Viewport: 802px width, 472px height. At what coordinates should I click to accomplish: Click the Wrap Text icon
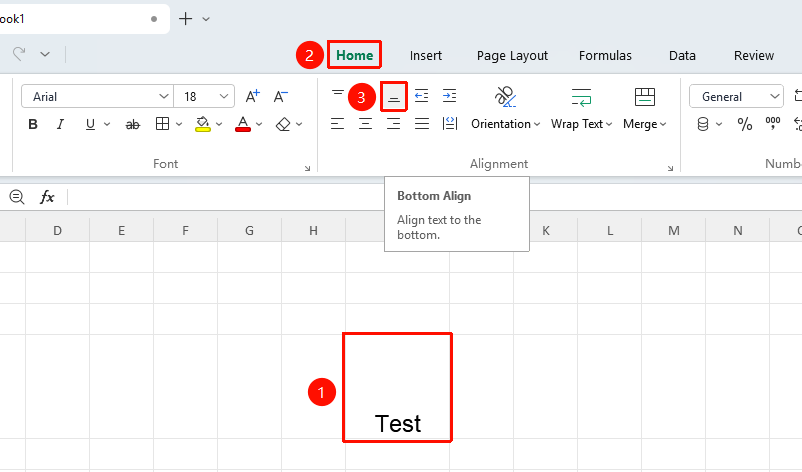[582, 97]
